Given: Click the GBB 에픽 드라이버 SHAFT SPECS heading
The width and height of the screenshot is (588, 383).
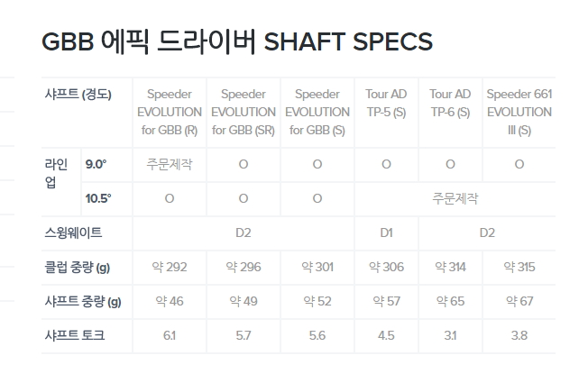Looking at the screenshot, I should (x=237, y=41).
